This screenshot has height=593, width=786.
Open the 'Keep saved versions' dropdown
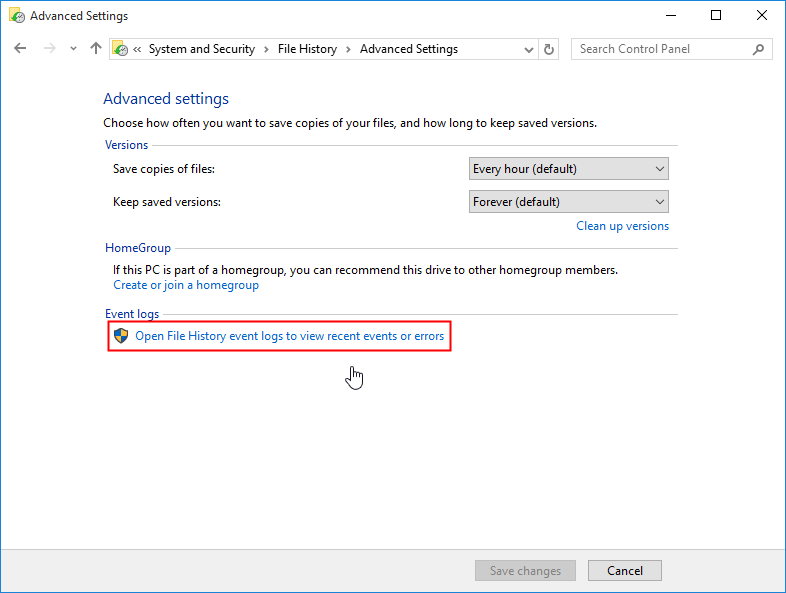(569, 202)
